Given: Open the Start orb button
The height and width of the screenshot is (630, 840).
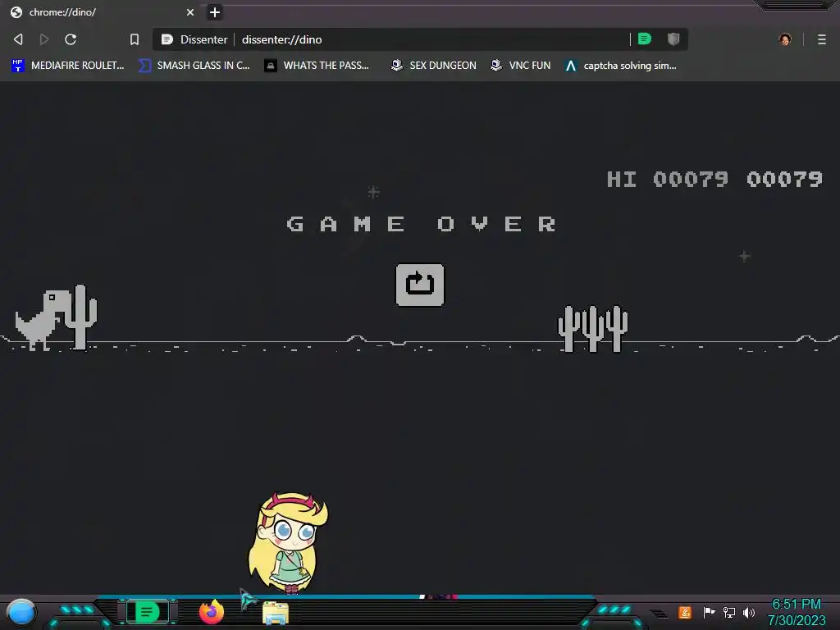Looking at the screenshot, I should [x=21, y=612].
